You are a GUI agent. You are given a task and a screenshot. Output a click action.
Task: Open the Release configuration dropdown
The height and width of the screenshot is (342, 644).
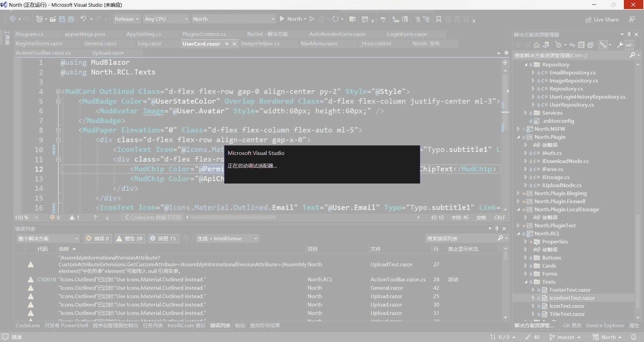[x=126, y=19]
